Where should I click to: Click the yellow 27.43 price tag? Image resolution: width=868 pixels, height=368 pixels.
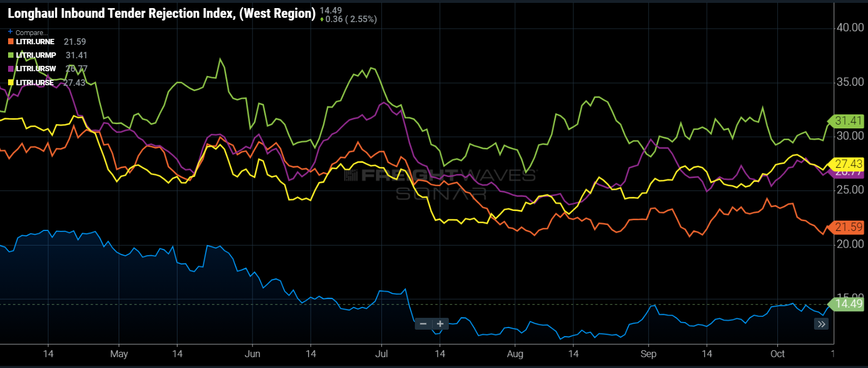tap(848, 163)
